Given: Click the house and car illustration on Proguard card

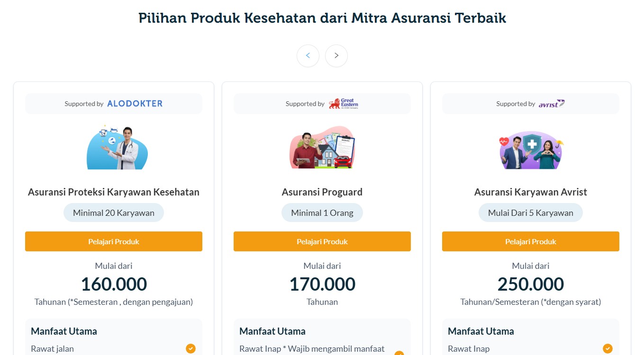Looking at the screenshot, I should click(x=322, y=147).
